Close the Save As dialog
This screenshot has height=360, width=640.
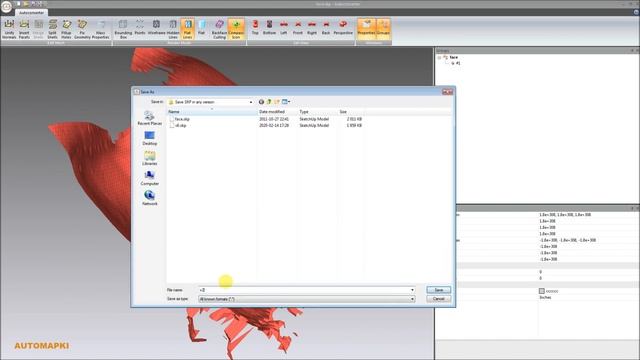coord(447,92)
